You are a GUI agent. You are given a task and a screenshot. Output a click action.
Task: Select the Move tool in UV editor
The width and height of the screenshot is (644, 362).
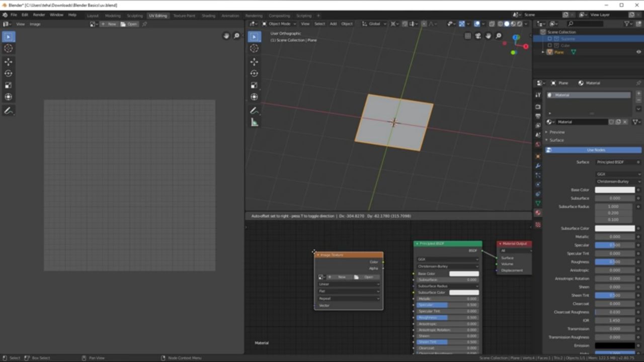9,61
